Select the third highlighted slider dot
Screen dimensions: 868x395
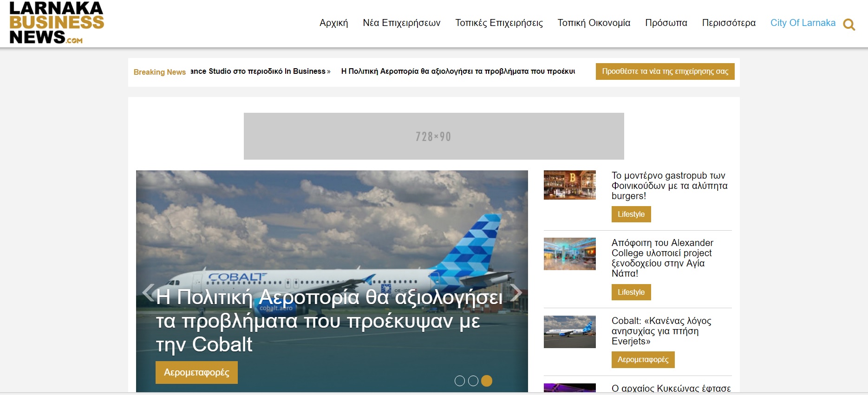[x=487, y=381]
